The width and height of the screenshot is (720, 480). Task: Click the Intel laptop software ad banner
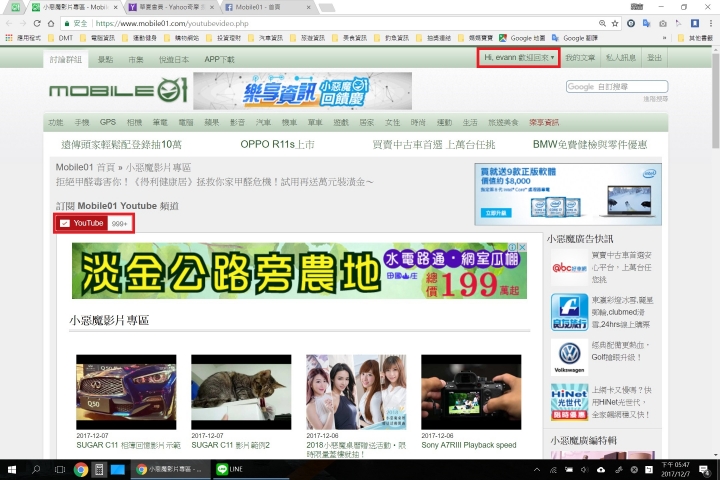[x=568, y=194]
